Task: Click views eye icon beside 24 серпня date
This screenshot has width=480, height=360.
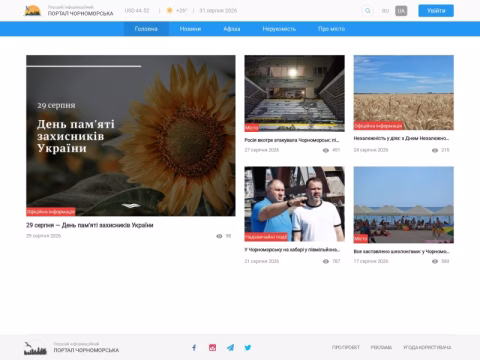Action: pos(435,150)
